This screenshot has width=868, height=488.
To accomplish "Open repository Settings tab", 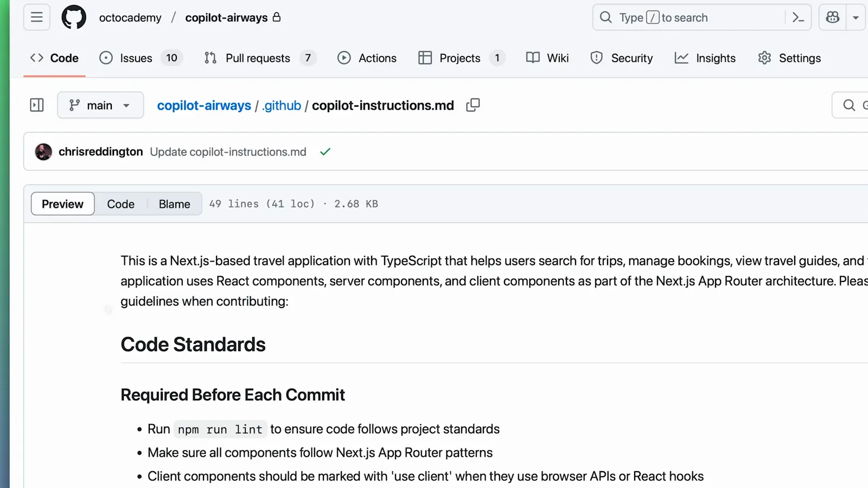I will coord(789,58).
